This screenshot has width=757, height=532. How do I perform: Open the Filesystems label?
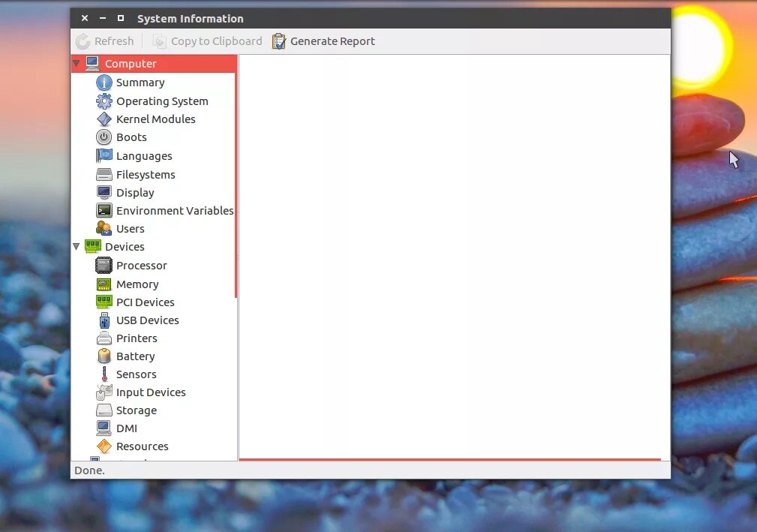click(146, 175)
